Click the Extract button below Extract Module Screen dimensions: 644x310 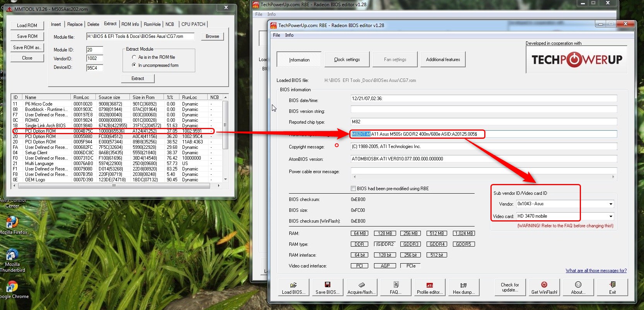[x=138, y=78]
